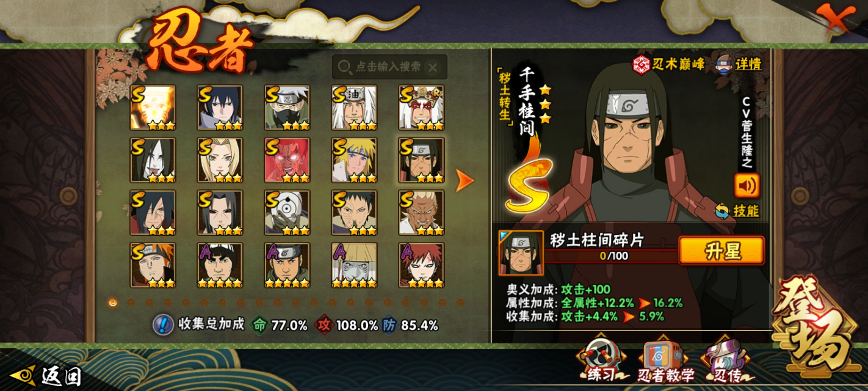Select the Gaara A-rank ninja portrait
The height and width of the screenshot is (391, 868).
pos(421,265)
